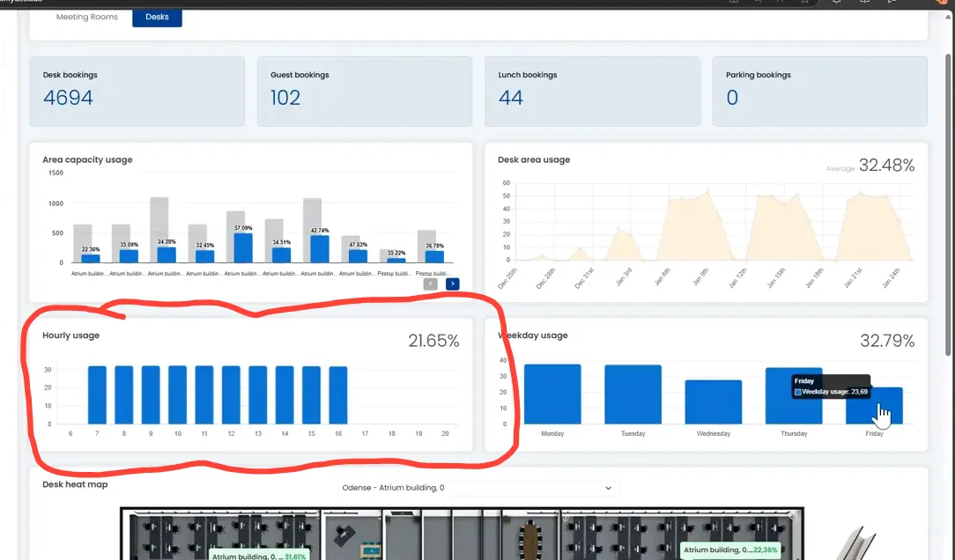
Task: Select the Tuesday weekday usage bar
Action: click(633, 394)
